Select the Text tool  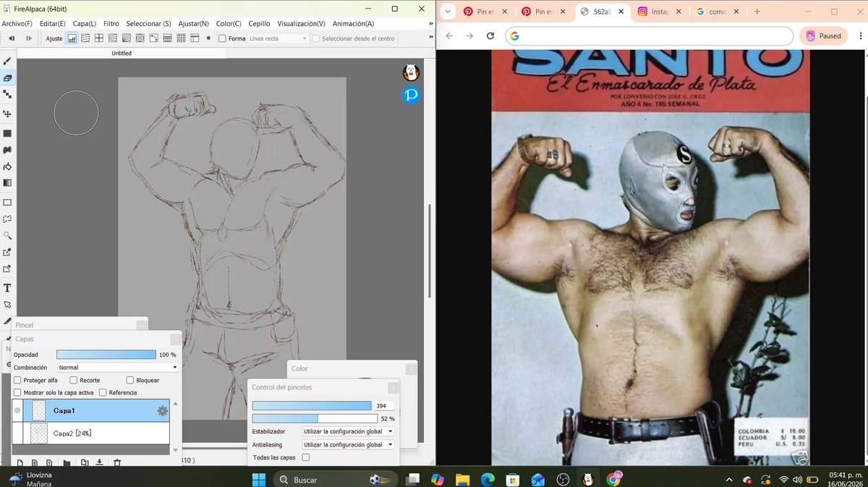(x=7, y=288)
